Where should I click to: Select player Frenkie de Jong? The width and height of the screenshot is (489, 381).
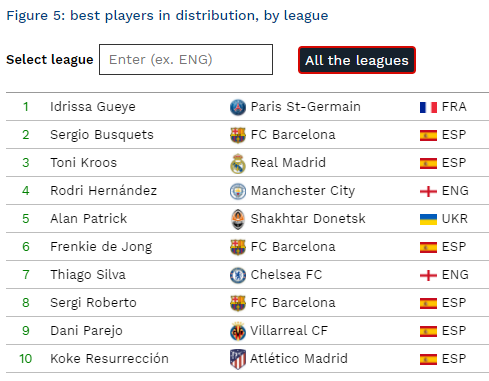tap(101, 247)
